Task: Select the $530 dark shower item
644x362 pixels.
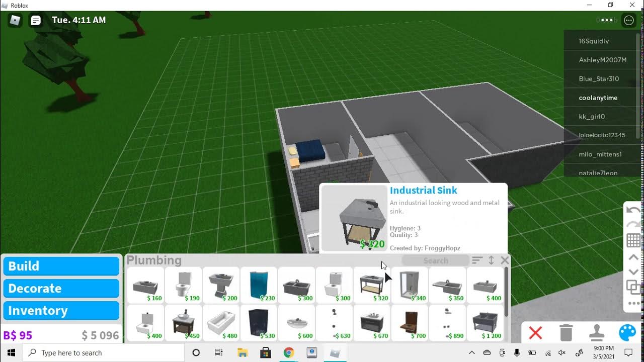Action: [x=259, y=323]
